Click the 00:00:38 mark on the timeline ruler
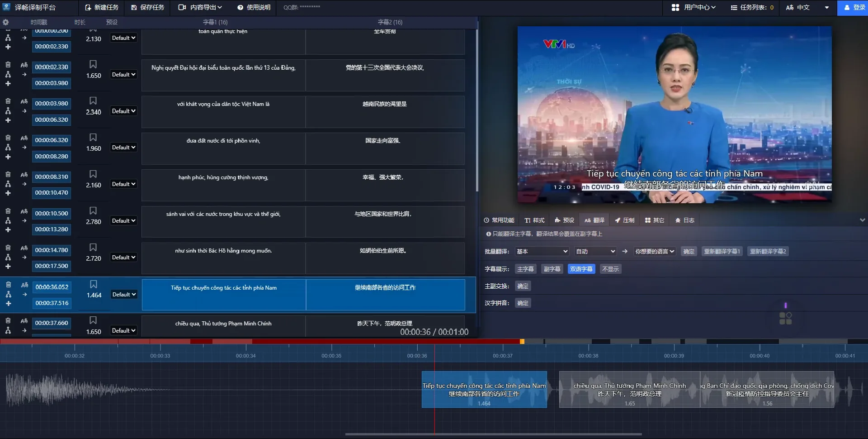The height and width of the screenshot is (439, 868). point(588,356)
